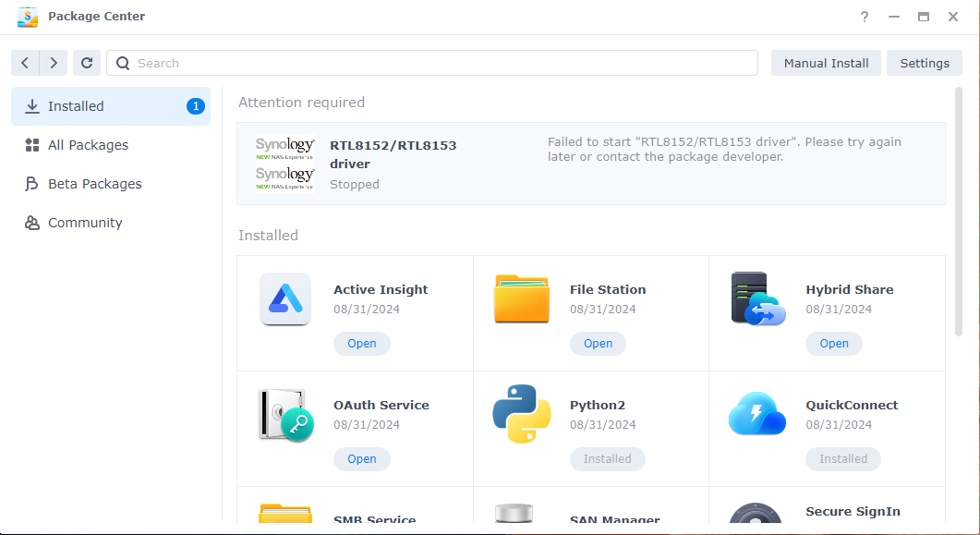
Task: Click the Active Insight package name
Action: (x=381, y=289)
